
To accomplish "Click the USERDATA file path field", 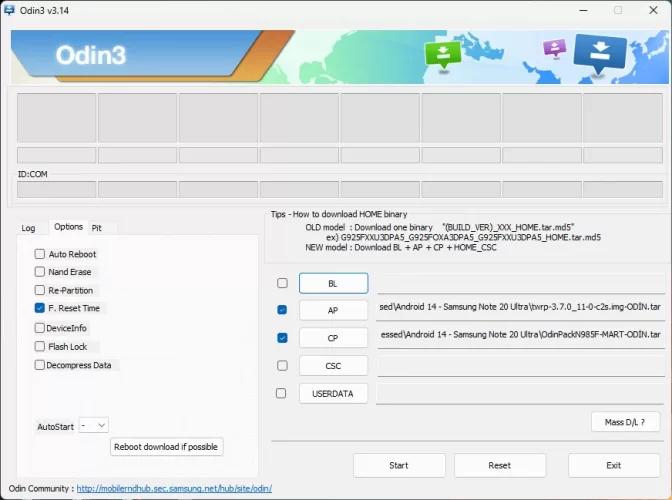I will click(x=518, y=393).
